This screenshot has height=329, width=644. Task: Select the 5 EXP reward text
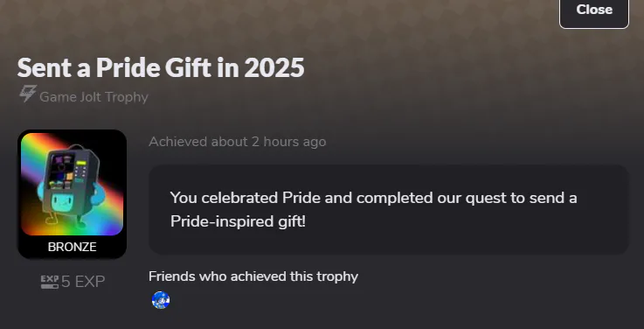(x=83, y=282)
